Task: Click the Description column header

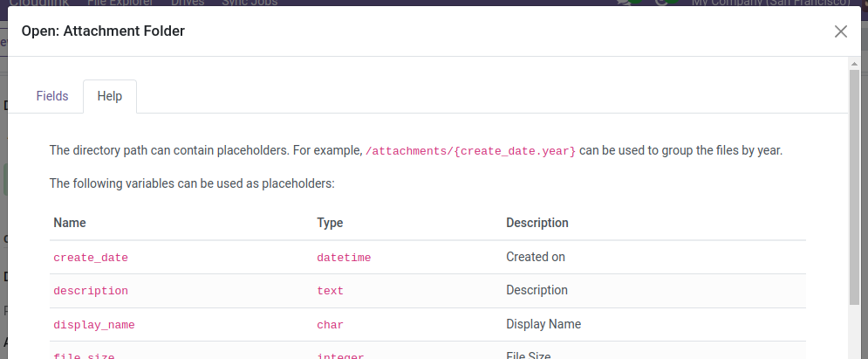Action: (x=537, y=223)
